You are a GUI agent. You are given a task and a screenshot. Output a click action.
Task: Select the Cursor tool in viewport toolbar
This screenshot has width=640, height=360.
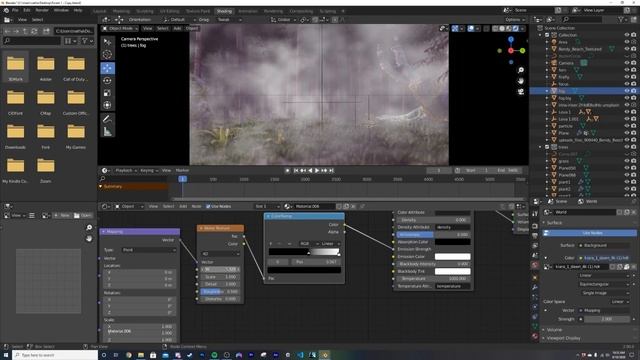[x=107, y=55]
